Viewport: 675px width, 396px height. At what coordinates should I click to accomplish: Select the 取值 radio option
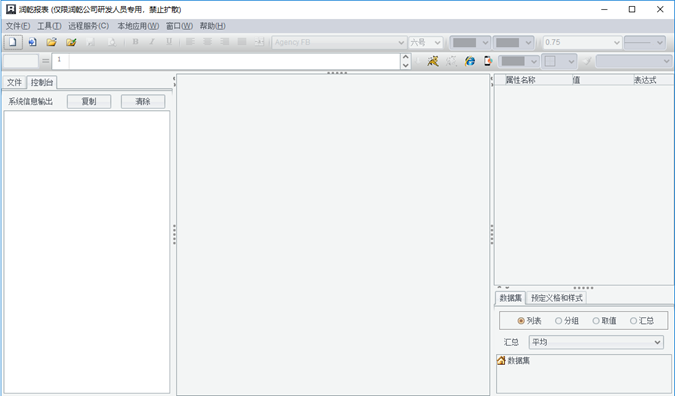pyautogui.click(x=604, y=321)
